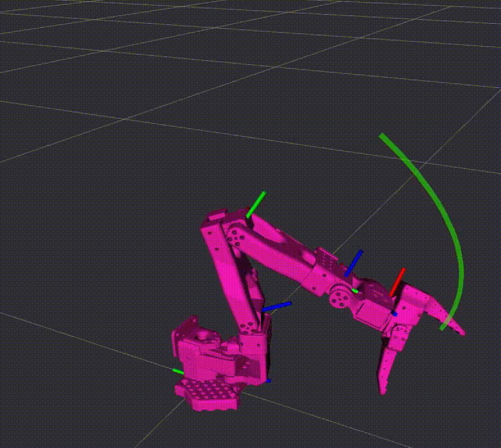Click the top end of the green arc
Viewport: 501px width, 448px height.
coord(383,137)
